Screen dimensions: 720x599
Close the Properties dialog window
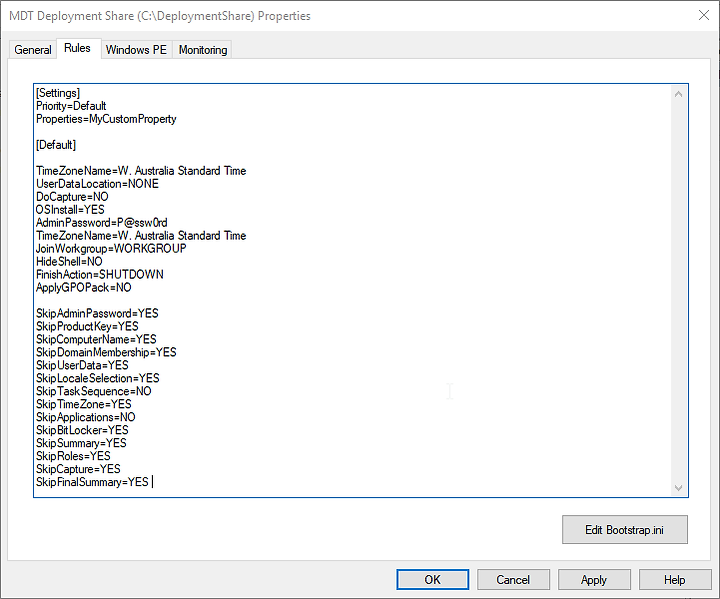703,15
